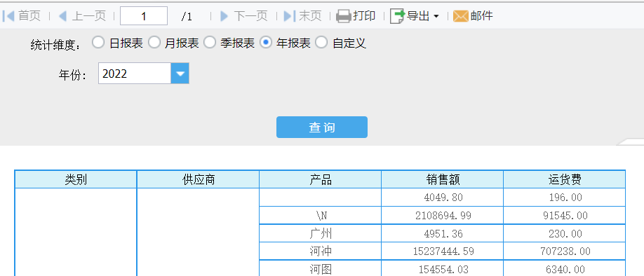644x276 pixels.
Task: Click the 供应商 column header
Action: 199,179
